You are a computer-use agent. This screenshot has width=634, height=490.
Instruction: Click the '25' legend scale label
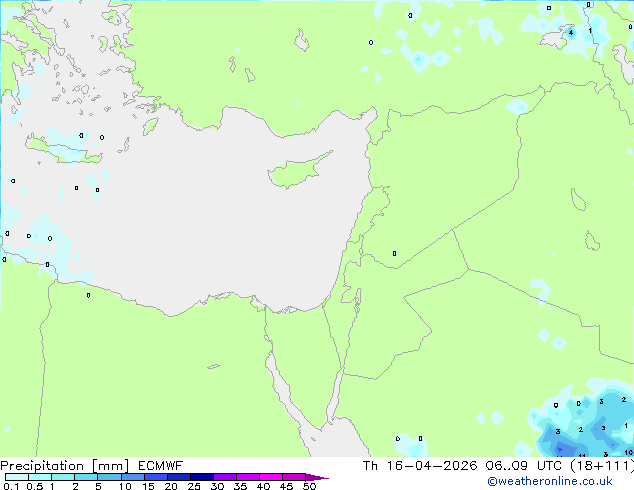click(194, 486)
